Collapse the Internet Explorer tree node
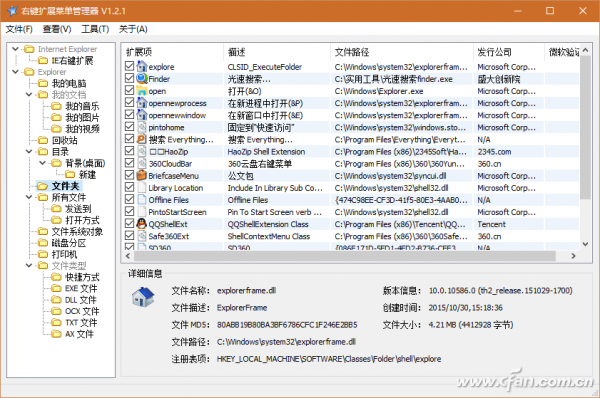 (x=16, y=49)
